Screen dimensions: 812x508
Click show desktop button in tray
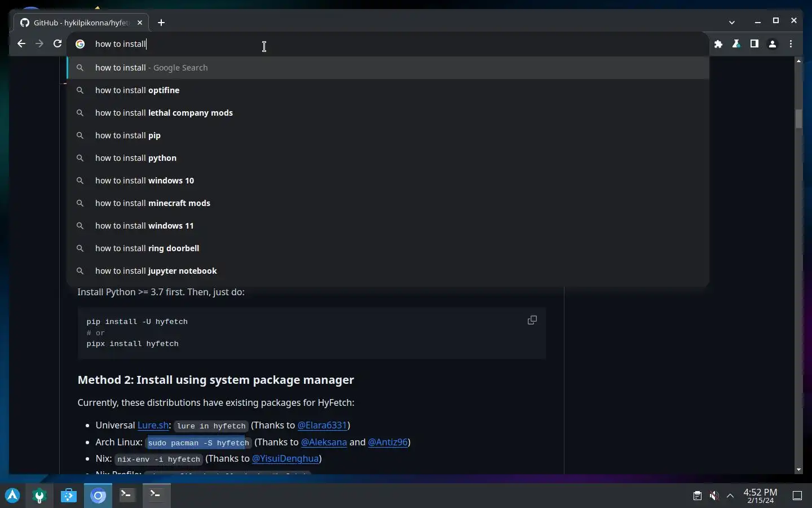pos(797,496)
